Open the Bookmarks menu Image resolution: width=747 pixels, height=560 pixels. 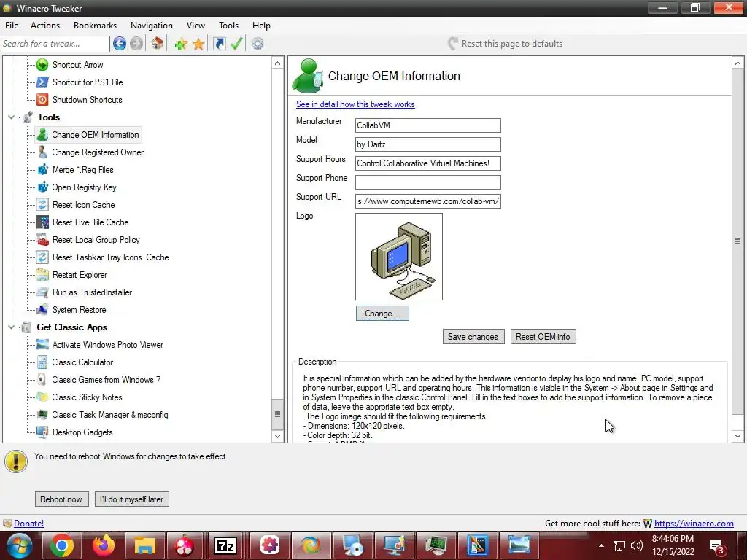coord(95,26)
